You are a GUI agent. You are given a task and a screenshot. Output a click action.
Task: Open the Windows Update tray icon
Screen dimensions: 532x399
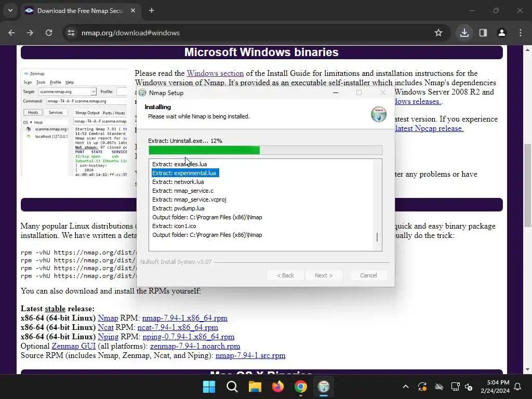point(422,387)
